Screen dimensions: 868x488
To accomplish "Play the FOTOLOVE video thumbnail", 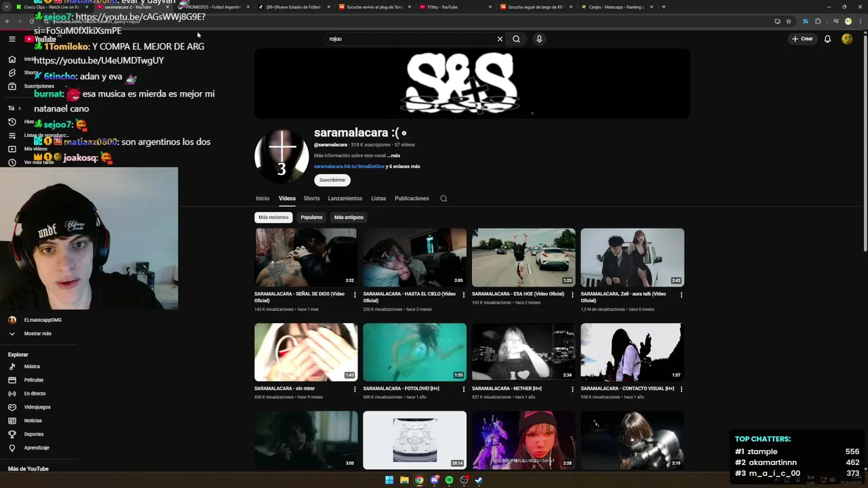I will click(415, 352).
